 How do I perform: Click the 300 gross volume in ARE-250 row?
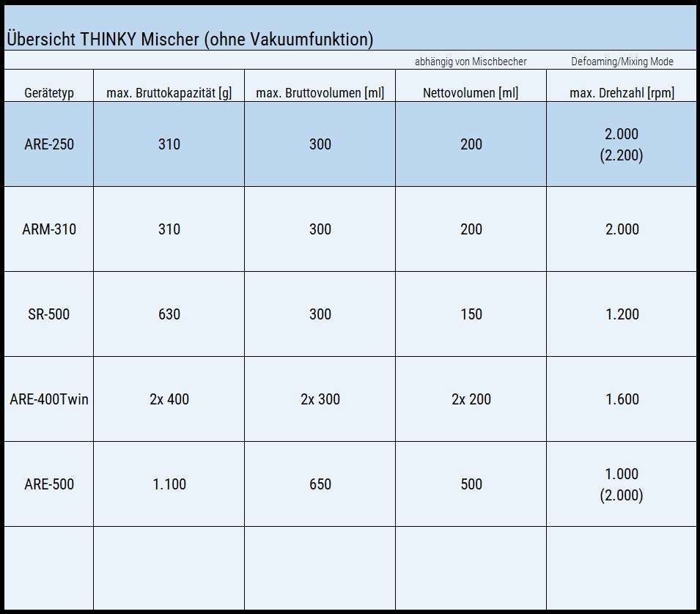pos(320,144)
